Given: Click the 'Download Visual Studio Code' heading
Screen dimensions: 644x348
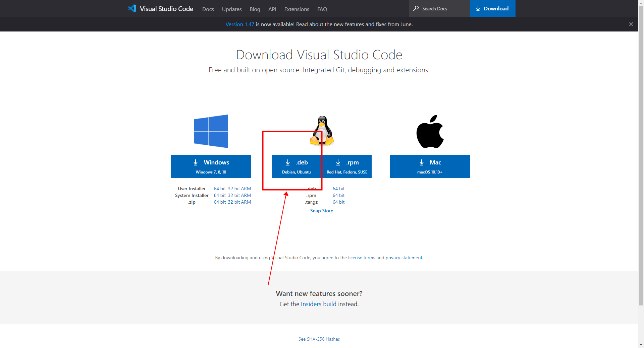Looking at the screenshot, I should click(x=319, y=55).
